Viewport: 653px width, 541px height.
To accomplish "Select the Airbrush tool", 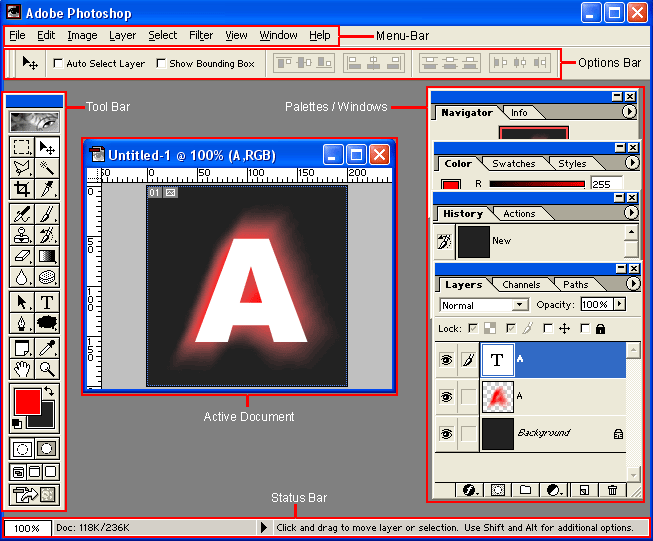I will (22, 214).
